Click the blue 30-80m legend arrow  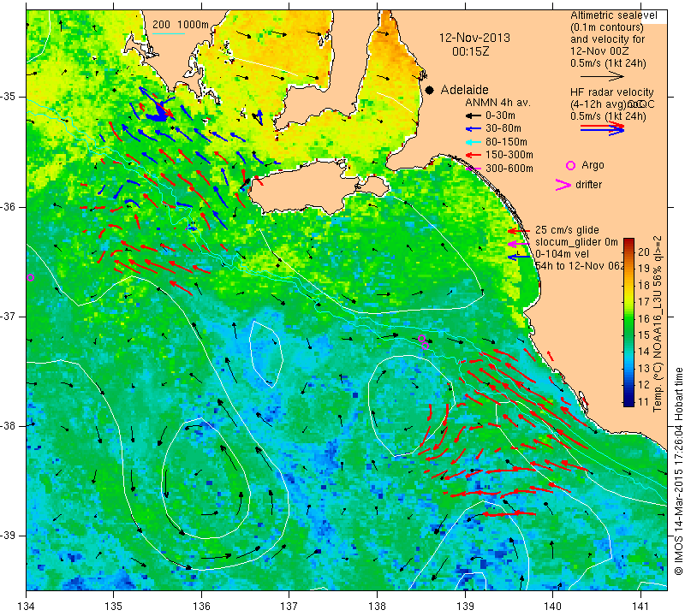click(474, 129)
